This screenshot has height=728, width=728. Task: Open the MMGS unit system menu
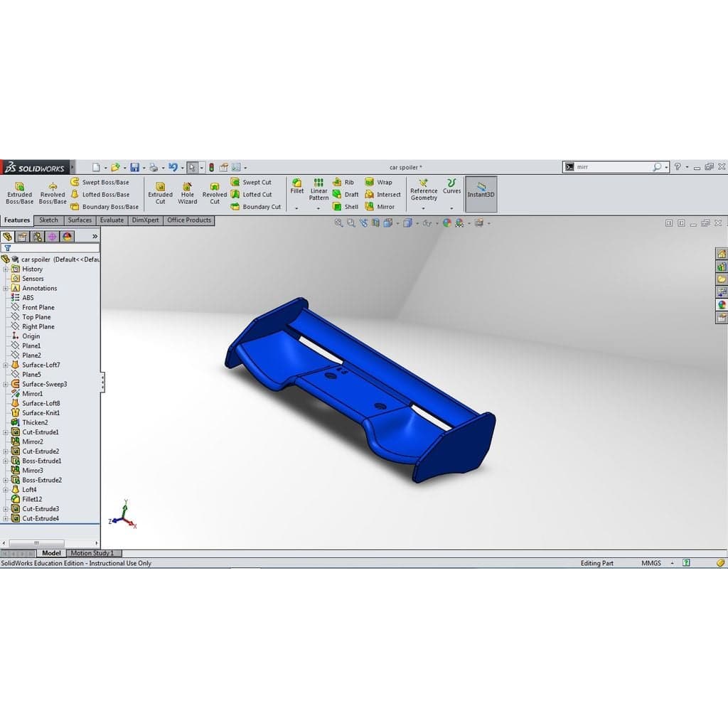(x=657, y=563)
